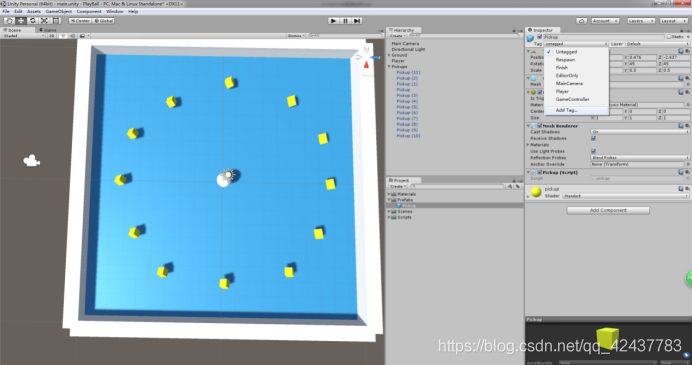The width and height of the screenshot is (692, 365).
Task: Toggle the 2D view mode button
Action: click(x=52, y=35)
